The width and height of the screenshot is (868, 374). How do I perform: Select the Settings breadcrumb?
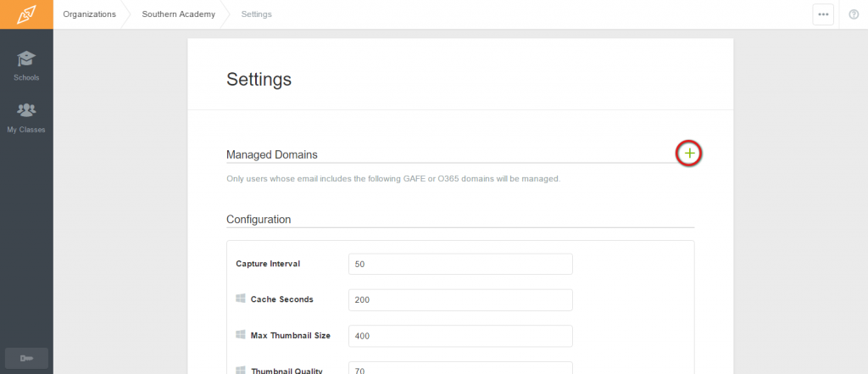coord(256,14)
